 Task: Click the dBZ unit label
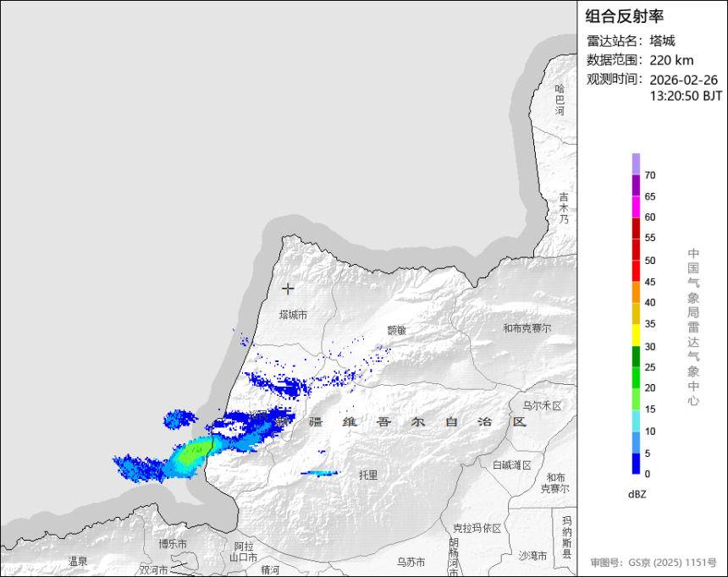click(x=637, y=494)
